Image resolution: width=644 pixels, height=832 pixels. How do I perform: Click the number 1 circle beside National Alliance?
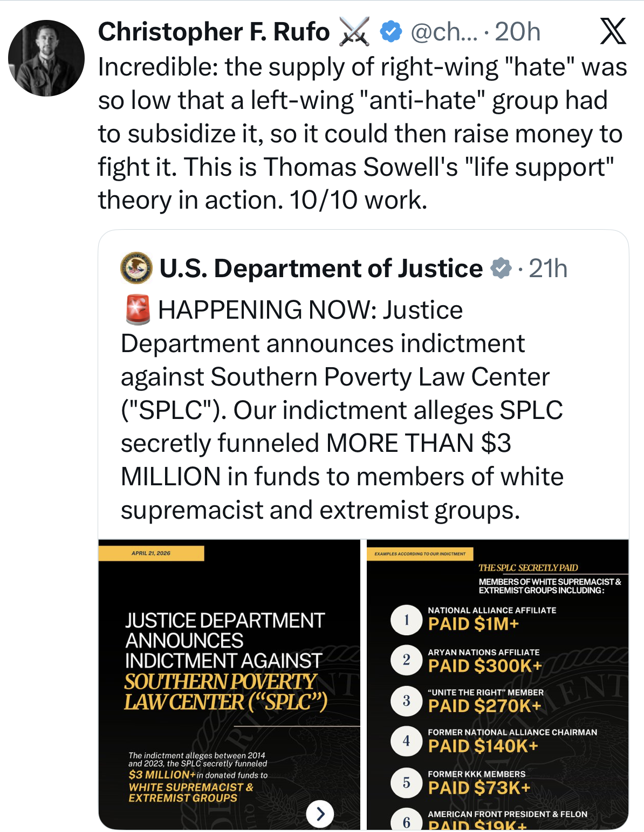point(406,620)
